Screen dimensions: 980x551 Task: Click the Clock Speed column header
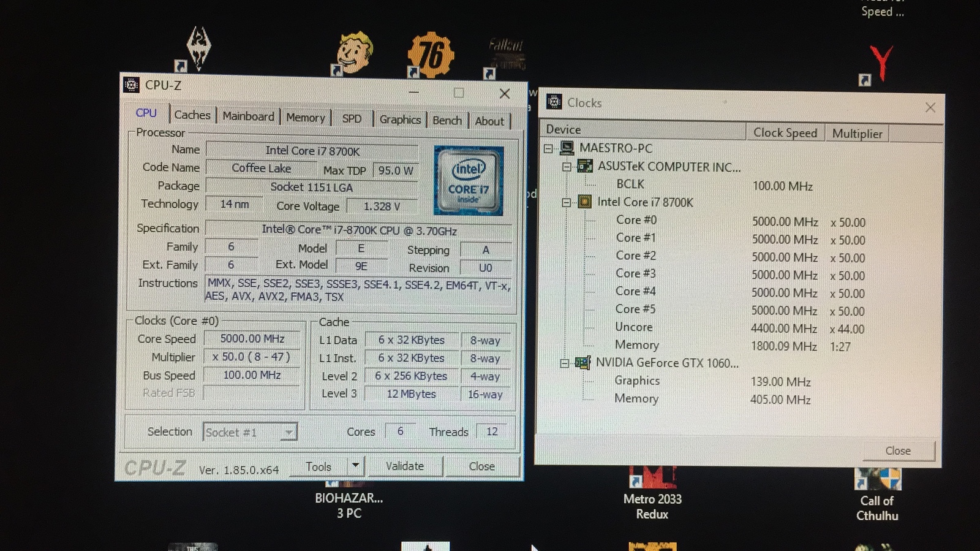point(785,132)
